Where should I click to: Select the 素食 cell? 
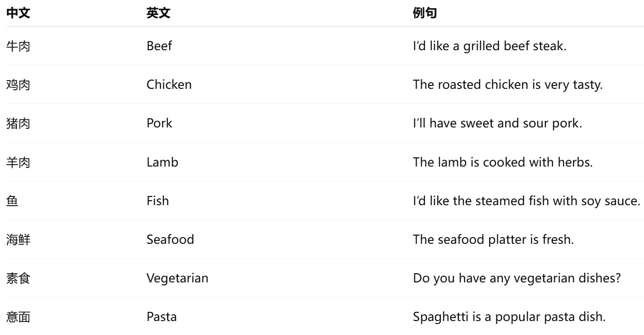[x=18, y=278]
